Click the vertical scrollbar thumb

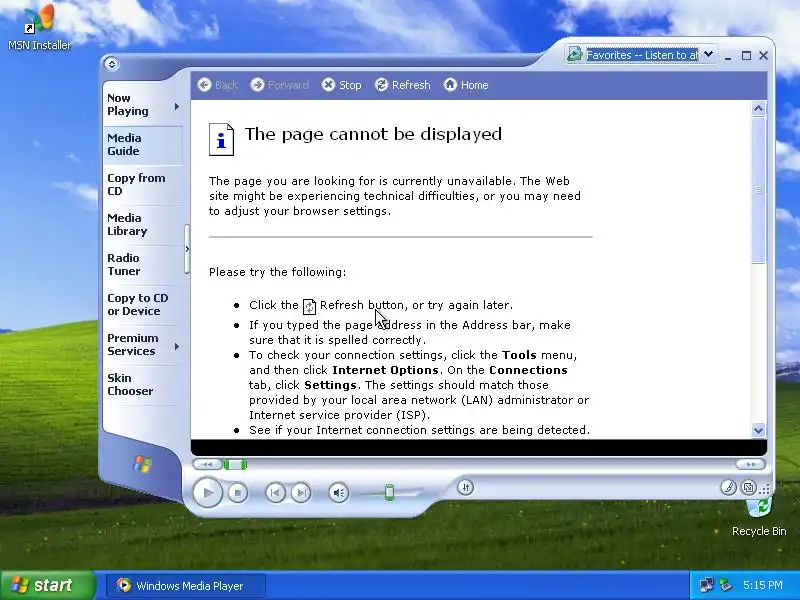point(758,190)
